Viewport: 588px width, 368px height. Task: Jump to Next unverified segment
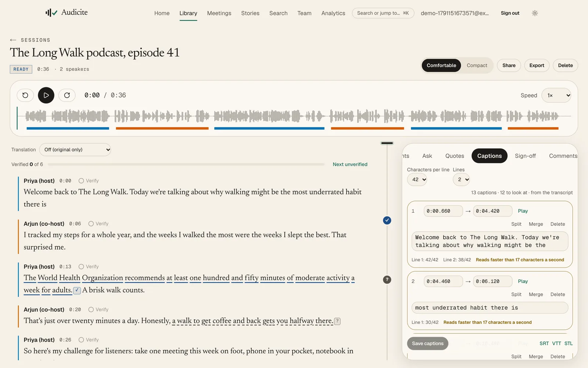[350, 164]
